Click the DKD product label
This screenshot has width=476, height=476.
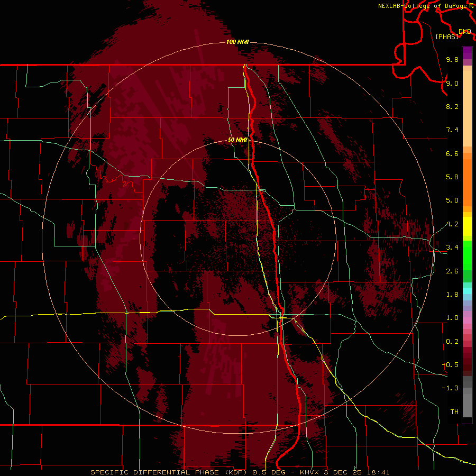465,32
